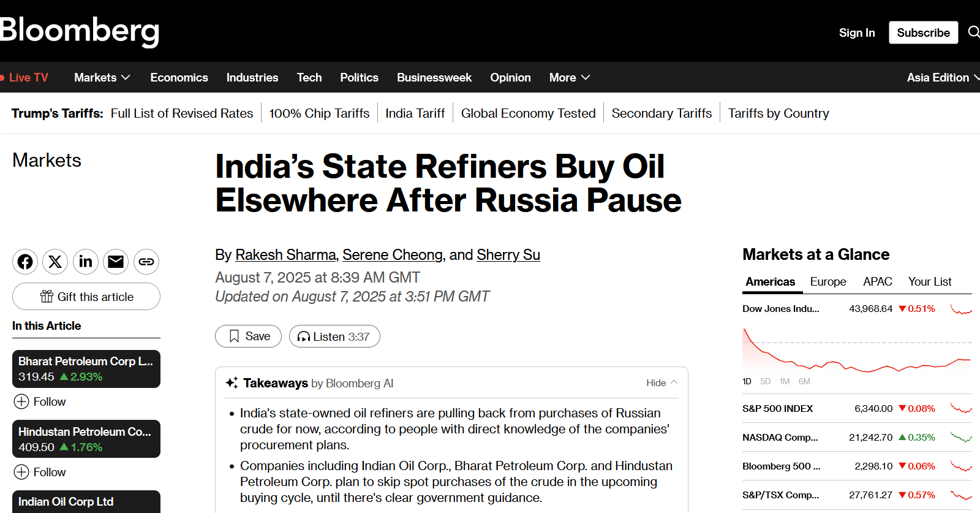The height and width of the screenshot is (513, 980).
Task: Listen to the article audio
Action: (x=334, y=336)
